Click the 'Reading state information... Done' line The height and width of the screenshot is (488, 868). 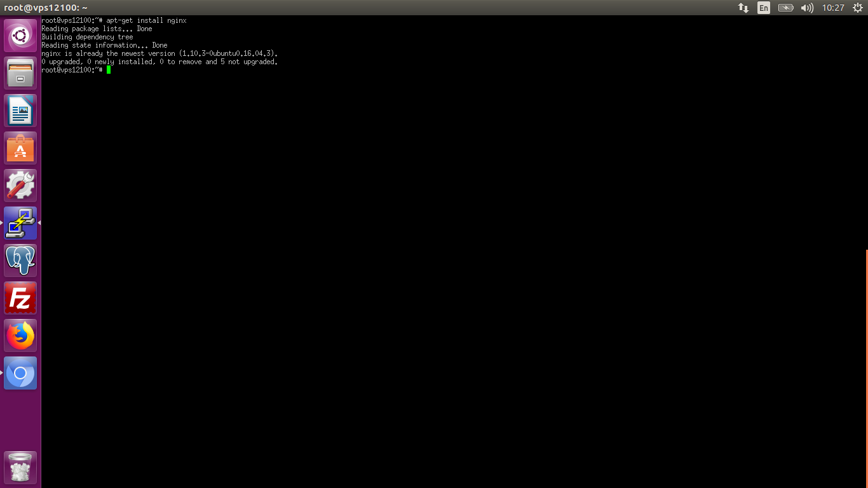[x=104, y=45]
